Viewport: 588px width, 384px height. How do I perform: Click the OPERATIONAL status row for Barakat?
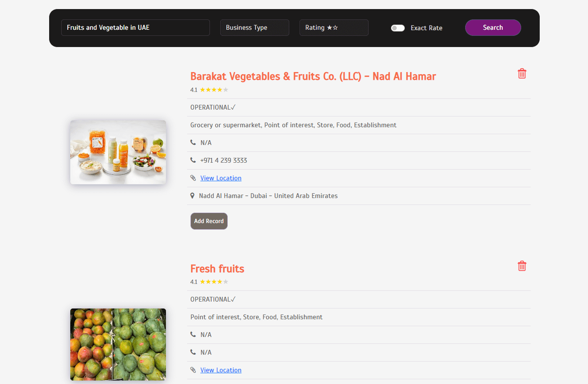[x=213, y=107]
